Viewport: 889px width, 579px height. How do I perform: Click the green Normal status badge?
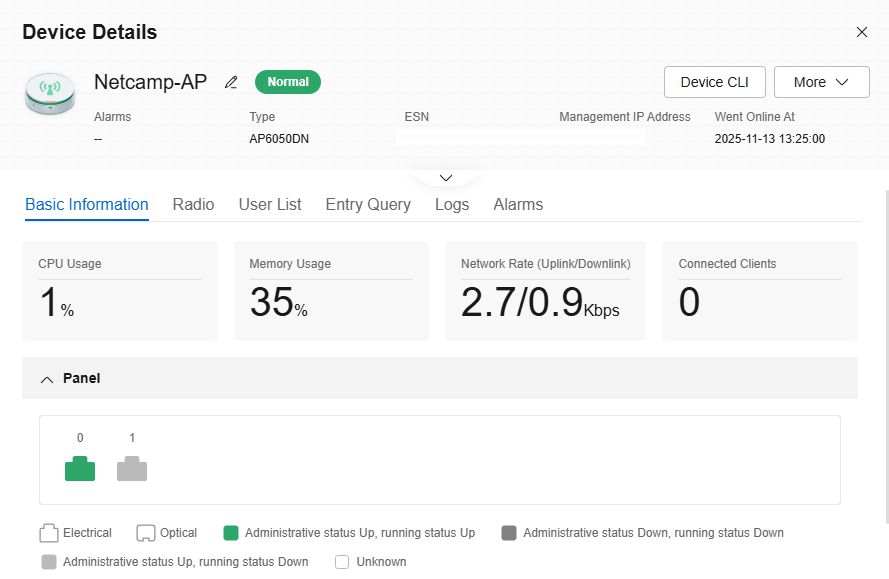pyautogui.click(x=288, y=82)
